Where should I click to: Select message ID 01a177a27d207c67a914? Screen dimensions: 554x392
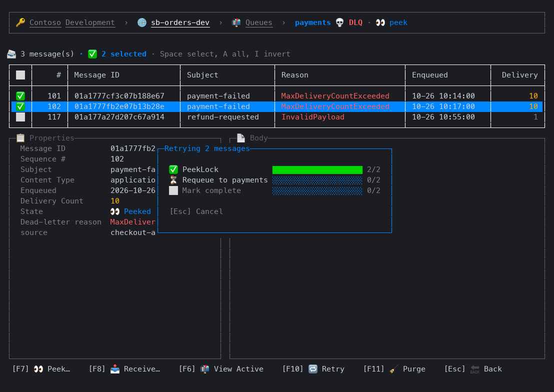click(x=119, y=117)
